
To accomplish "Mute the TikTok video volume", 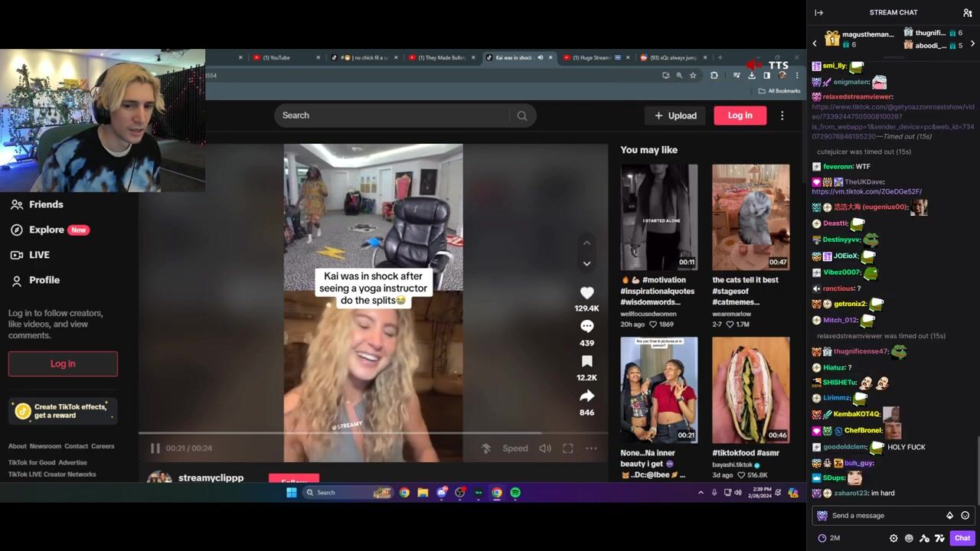I will pos(545,448).
